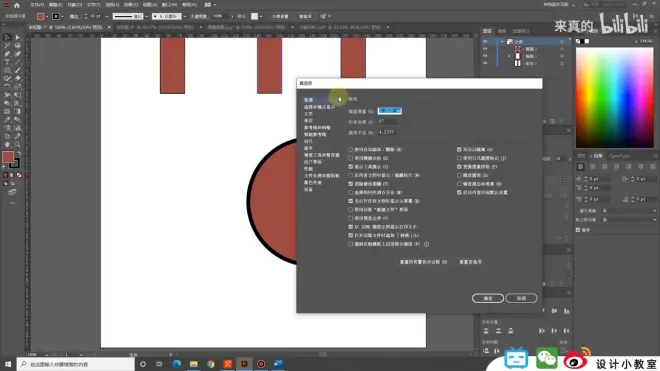Select the Zoom tool

tap(17, 144)
